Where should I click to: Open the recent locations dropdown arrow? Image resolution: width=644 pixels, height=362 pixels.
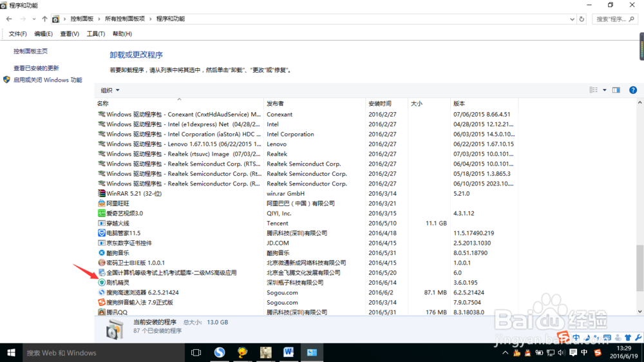[33, 19]
